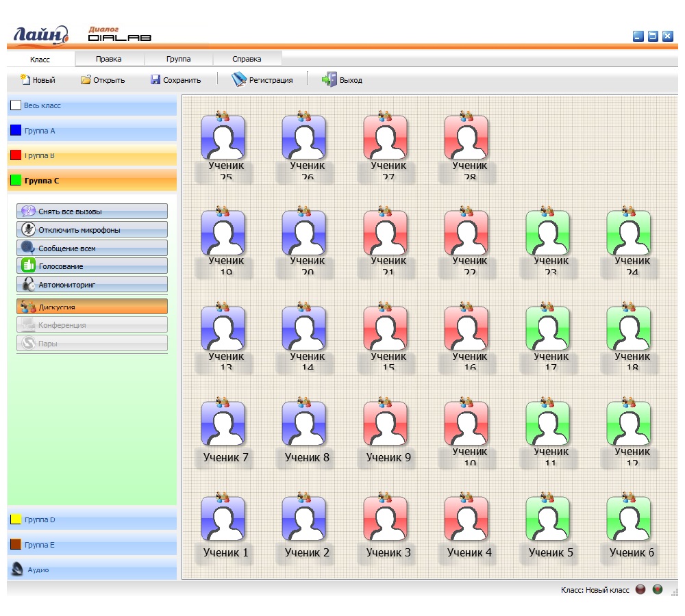The width and height of the screenshot is (685, 616).
Task: Expand the Группа E section
Action: (92, 545)
